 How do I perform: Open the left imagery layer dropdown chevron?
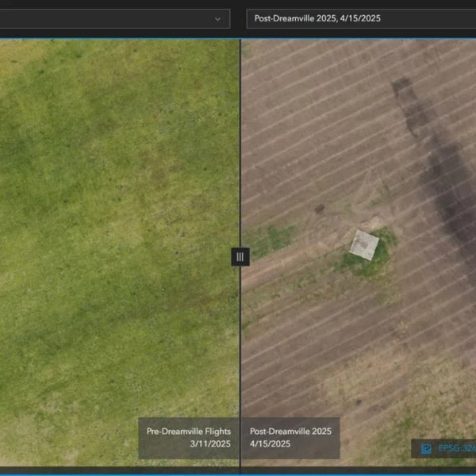pyautogui.click(x=217, y=19)
